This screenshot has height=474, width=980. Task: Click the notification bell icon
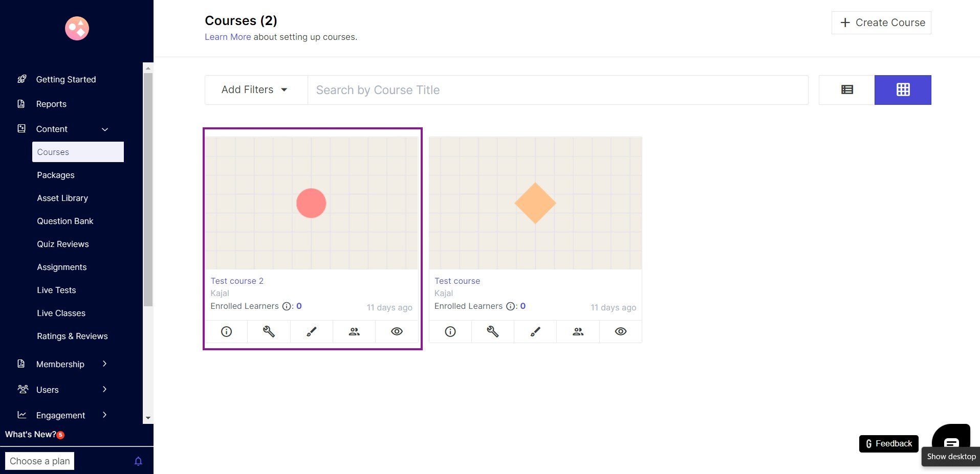point(138,461)
